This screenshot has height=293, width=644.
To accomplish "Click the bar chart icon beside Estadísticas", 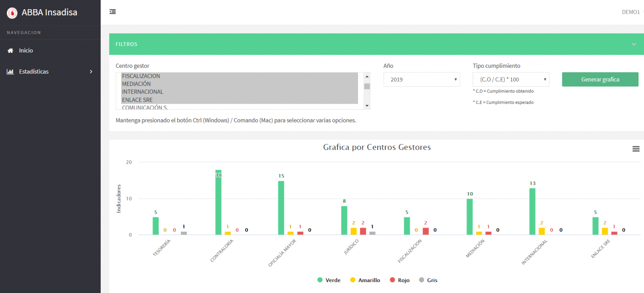I will [x=10, y=72].
